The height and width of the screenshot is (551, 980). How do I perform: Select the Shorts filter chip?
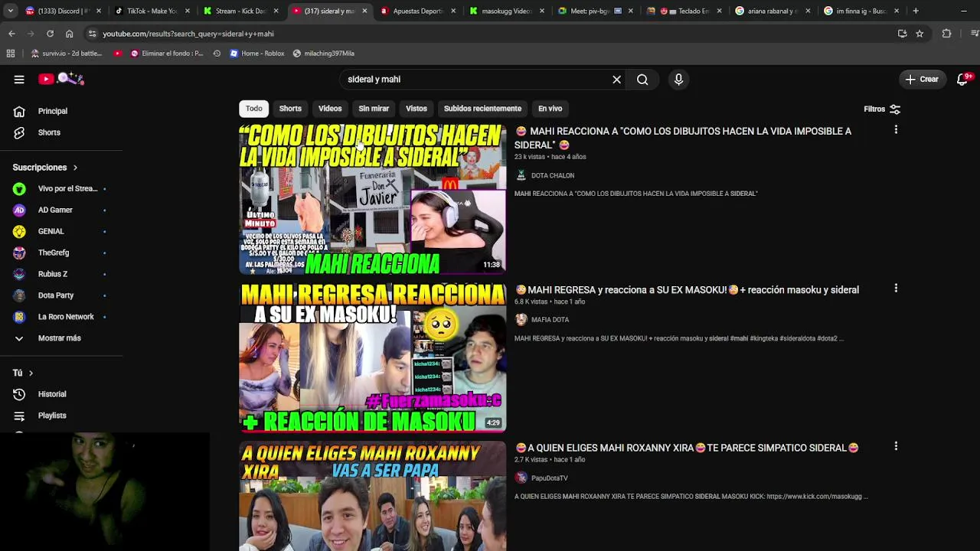click(x=290, y=109)
